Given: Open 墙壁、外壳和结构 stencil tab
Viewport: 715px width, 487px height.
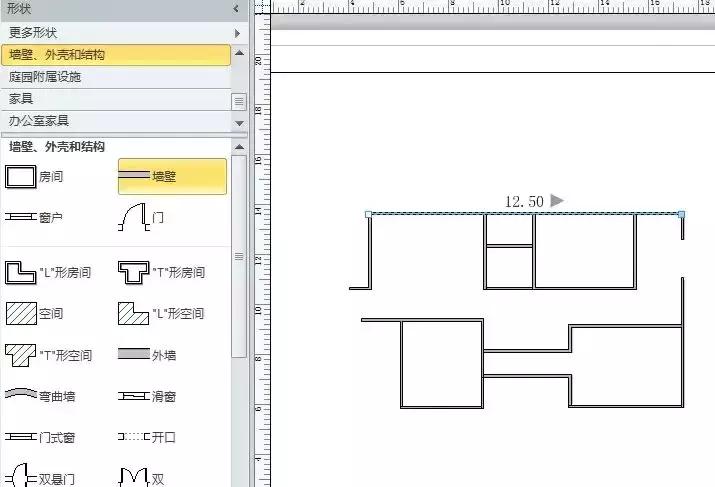Looking at the screenshot, I should pos(116,55).
